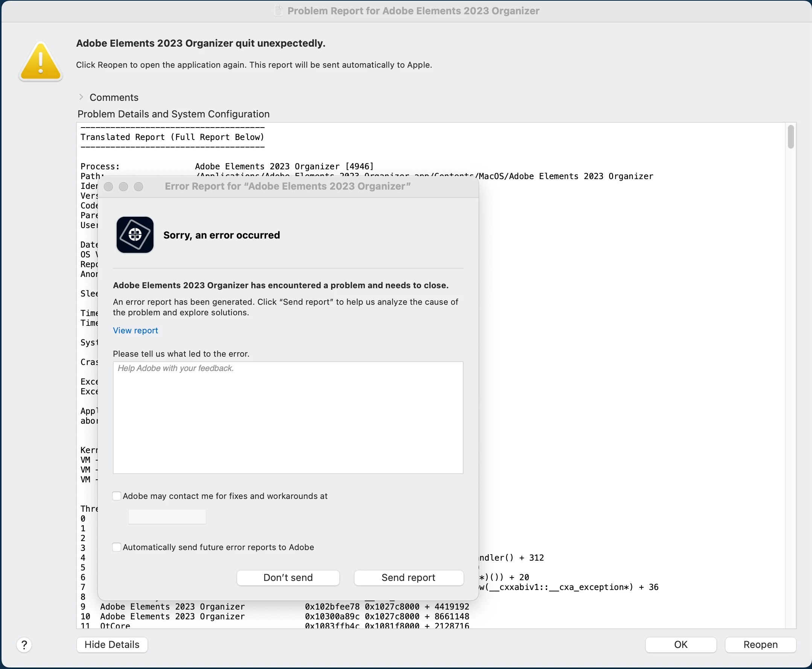The height and width of the screenshot is (669, 812).
Task: Click the document icon in title bar
Action: pos(278,11)
